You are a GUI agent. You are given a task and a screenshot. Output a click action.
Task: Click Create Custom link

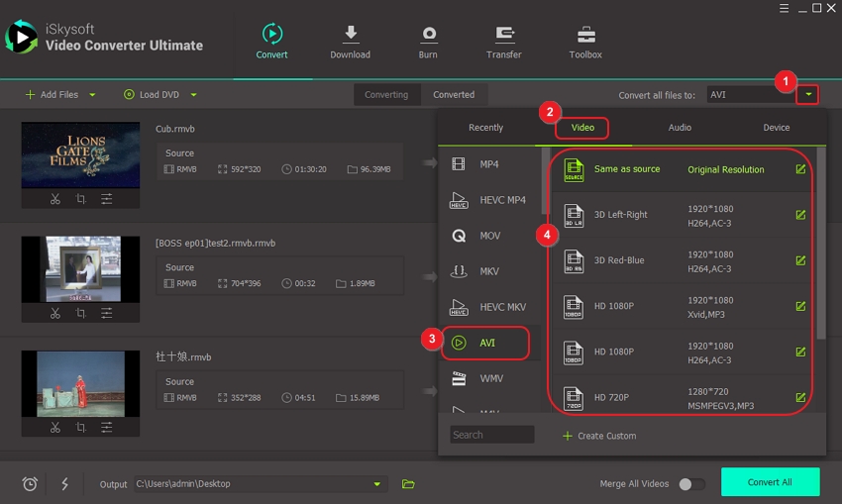599,436
